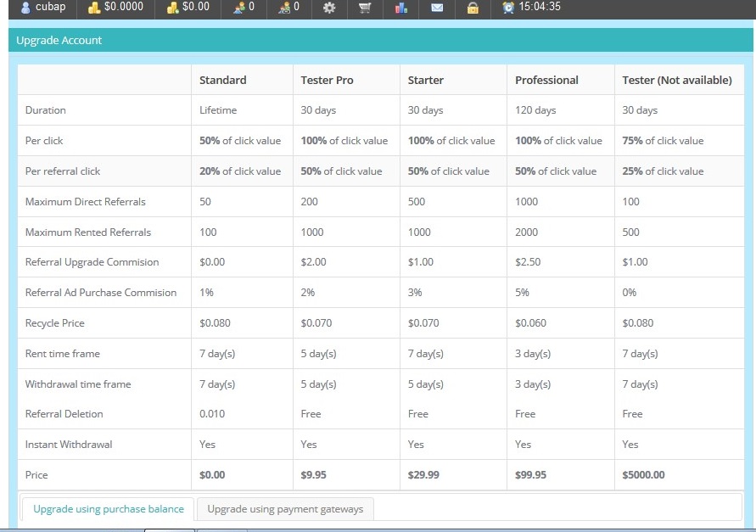Screen dimensions: 756x532
Task: Click the Tester (Not available) column header
Action: click(x=677, y=80)
